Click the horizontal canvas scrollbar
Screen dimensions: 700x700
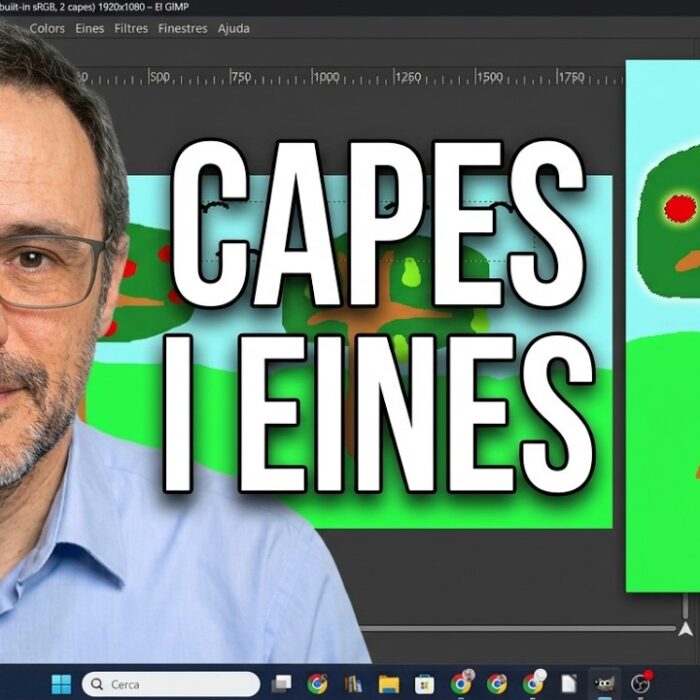(x=518, y=629)
